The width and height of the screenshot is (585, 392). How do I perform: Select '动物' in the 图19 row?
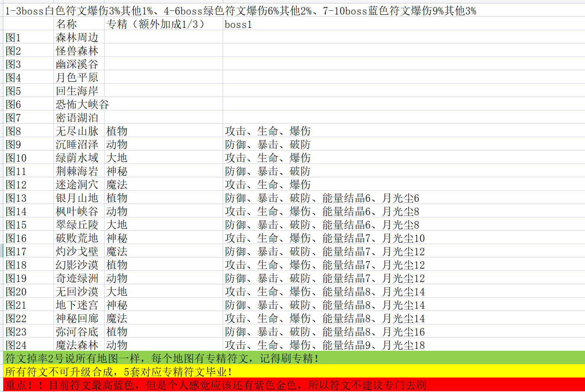point(164,278)
